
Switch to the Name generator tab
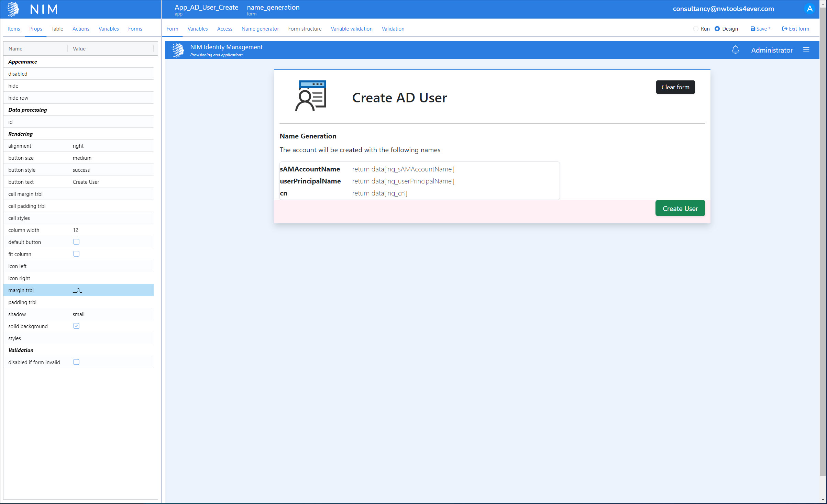[260, 29]
